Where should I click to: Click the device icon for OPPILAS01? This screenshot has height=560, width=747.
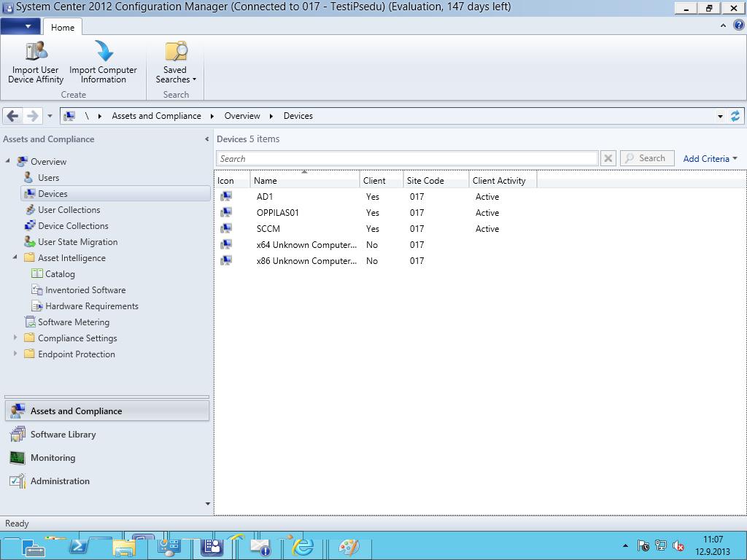(226, 212)
